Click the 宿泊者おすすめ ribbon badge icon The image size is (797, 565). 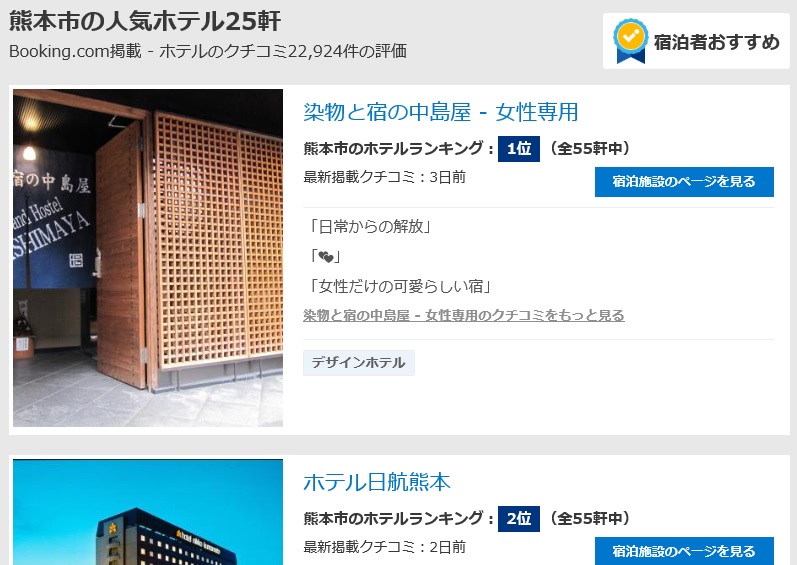coord(630,41)
